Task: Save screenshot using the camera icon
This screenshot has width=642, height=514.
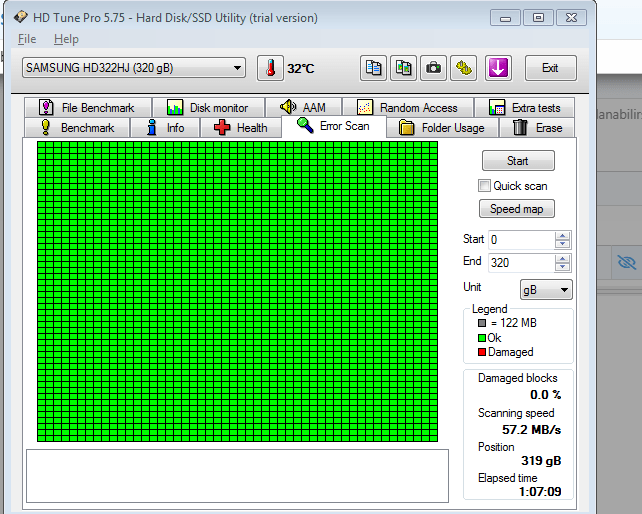Action: tap(433, 68)
